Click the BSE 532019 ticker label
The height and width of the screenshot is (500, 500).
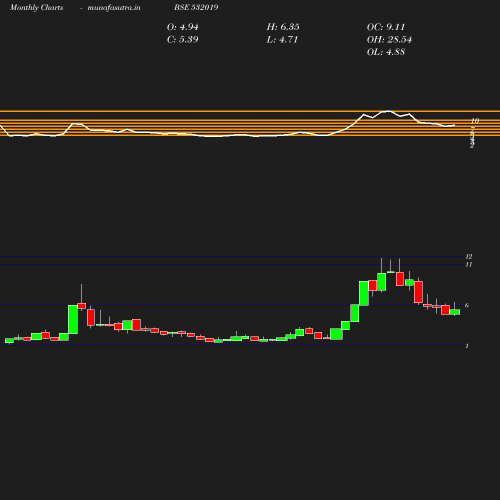click(196, 7)
